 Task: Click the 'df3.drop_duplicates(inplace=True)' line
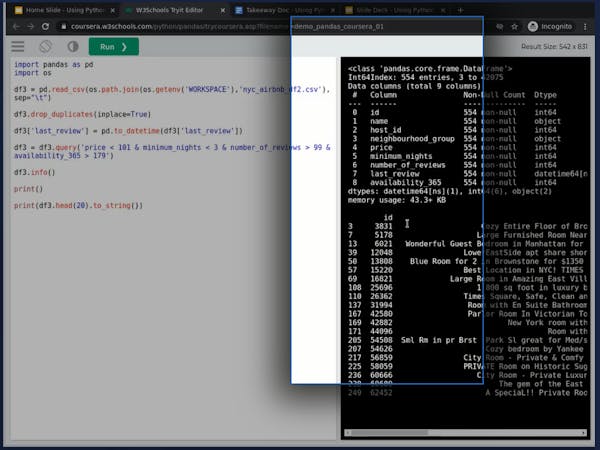click(82, 114)
